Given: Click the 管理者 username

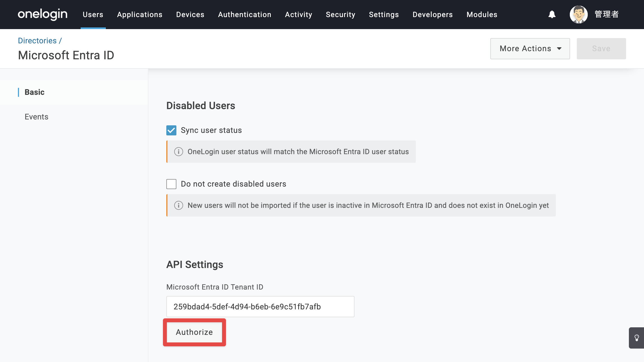Looking at the screenshot, I should tap(607, 14).
